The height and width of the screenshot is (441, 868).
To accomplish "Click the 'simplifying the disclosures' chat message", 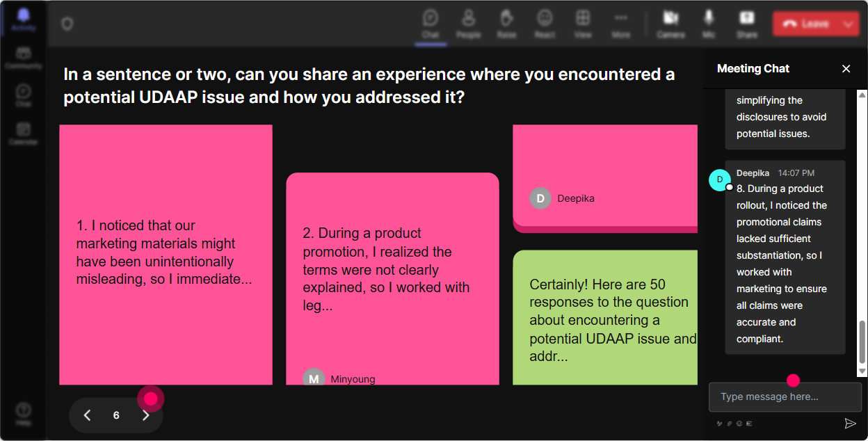I will point(785,118).
